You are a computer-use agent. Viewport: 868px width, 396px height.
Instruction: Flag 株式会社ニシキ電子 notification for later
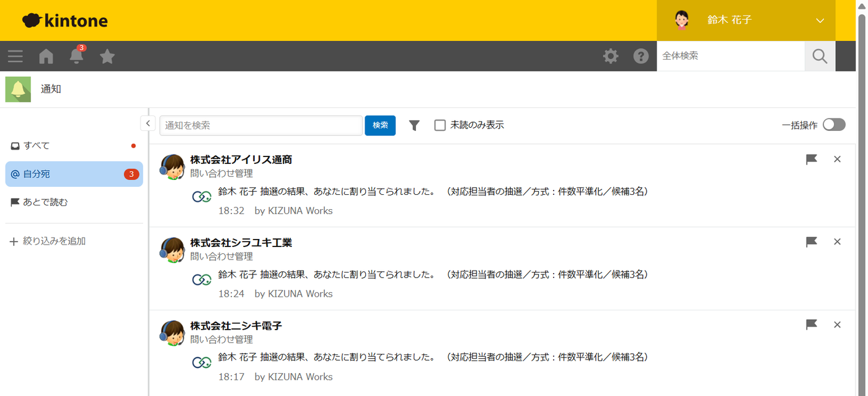click(x=811, y=325)
